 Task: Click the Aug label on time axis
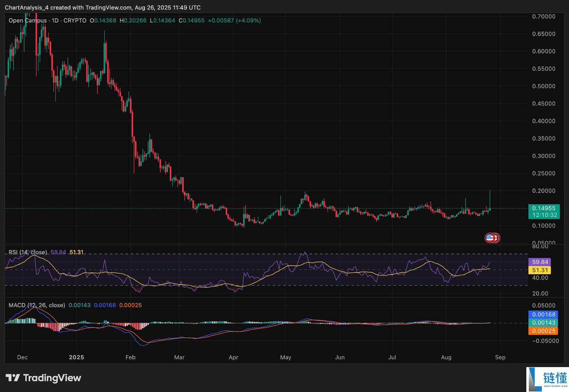tap(446, 357)
